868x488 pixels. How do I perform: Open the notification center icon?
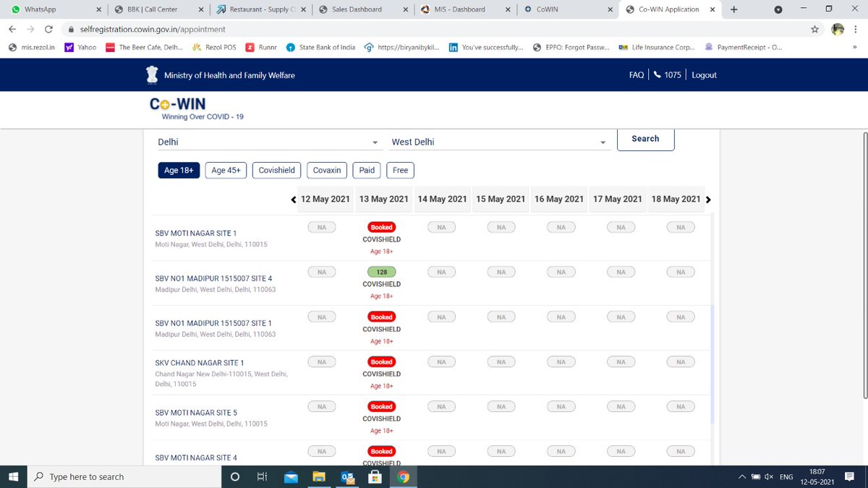[x=849, y=476]
